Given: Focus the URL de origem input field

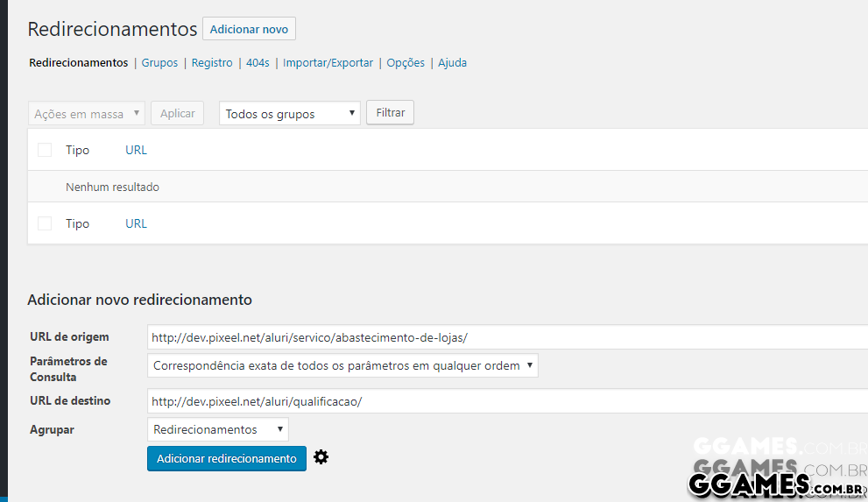Looking at the screenshot, I should [x=506, y=337].
